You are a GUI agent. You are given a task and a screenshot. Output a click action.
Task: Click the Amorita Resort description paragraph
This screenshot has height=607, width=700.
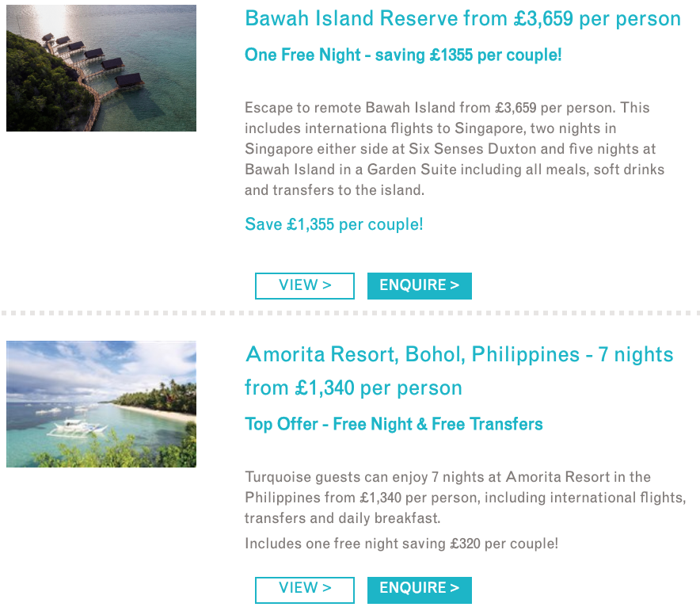pos(465,498)
